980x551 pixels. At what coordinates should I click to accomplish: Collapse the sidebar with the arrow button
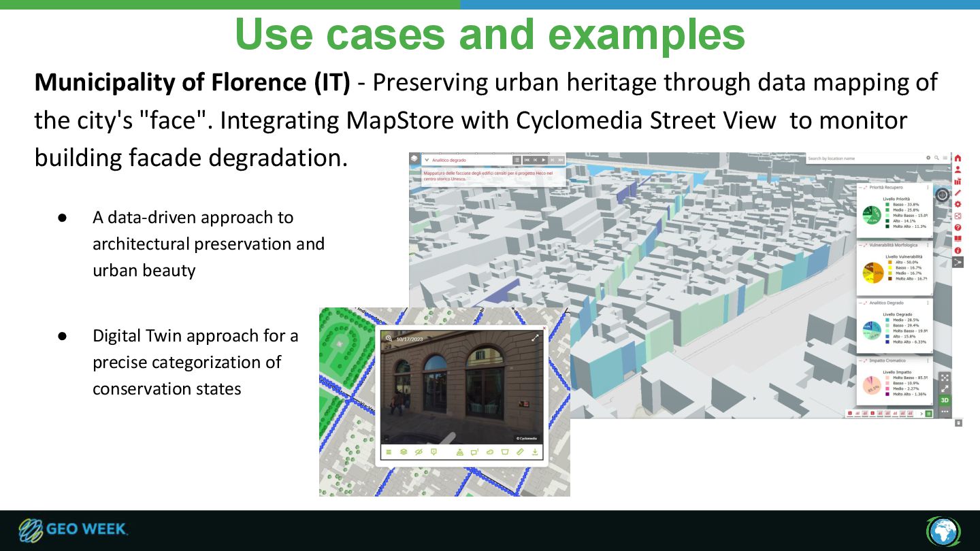tap(958, 262)
